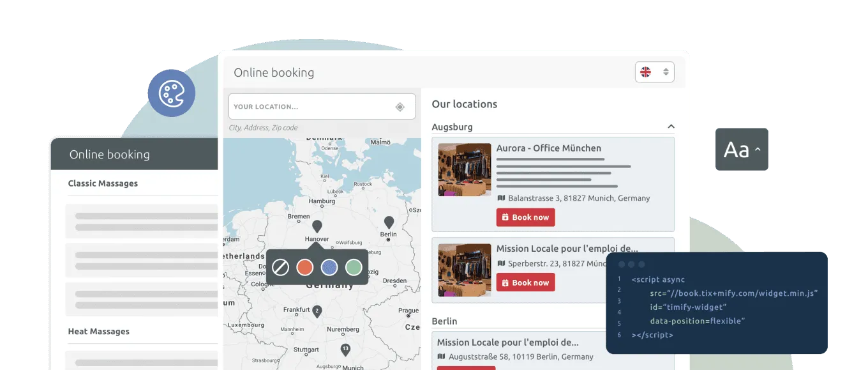This screenshot has height=370, width=868.
Task: Click the Augsburg group heading
Action: pos(453,127)
